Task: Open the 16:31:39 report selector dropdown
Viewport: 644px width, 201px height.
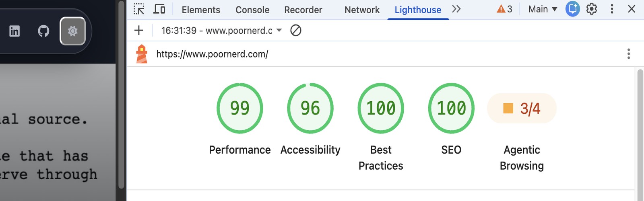Action: pos(221,31)
